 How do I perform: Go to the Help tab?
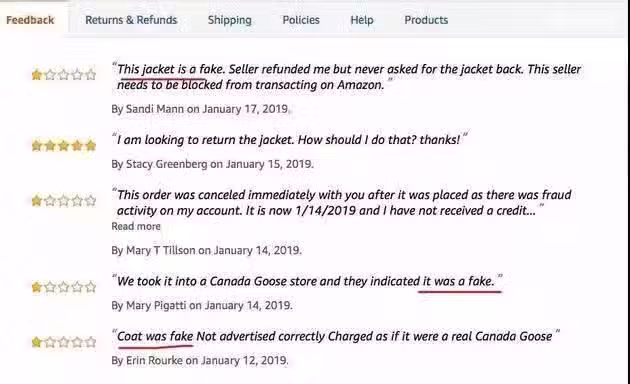click(362, 20)
